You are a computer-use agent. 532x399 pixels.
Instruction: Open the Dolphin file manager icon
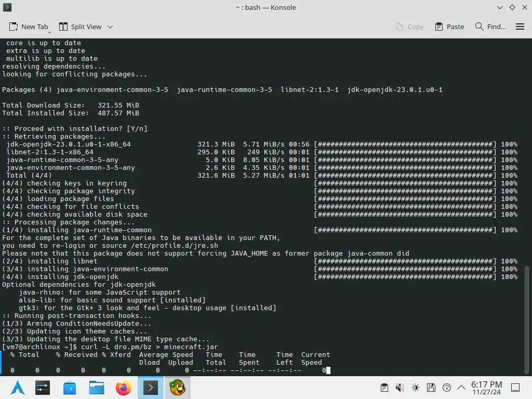pos(97,388)
